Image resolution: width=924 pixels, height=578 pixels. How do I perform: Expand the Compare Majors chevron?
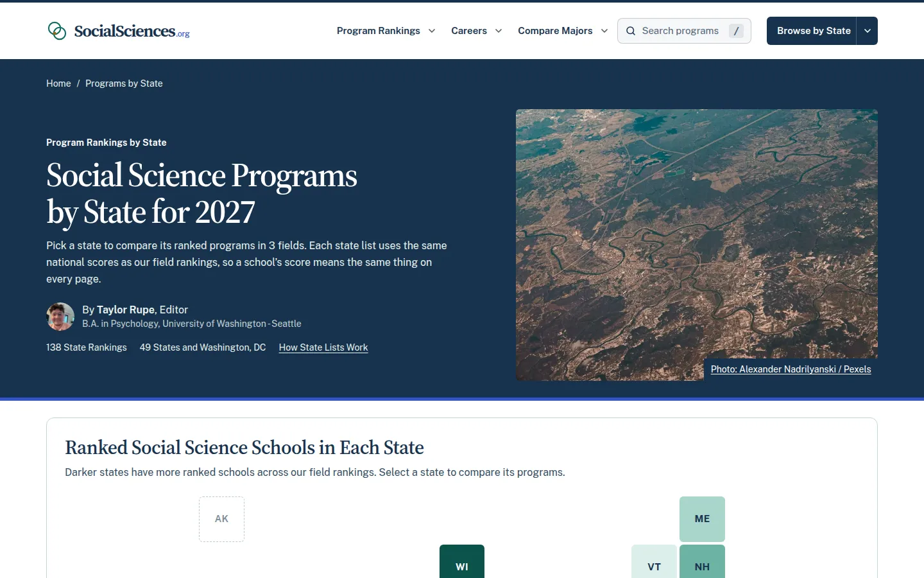(604, 31)
